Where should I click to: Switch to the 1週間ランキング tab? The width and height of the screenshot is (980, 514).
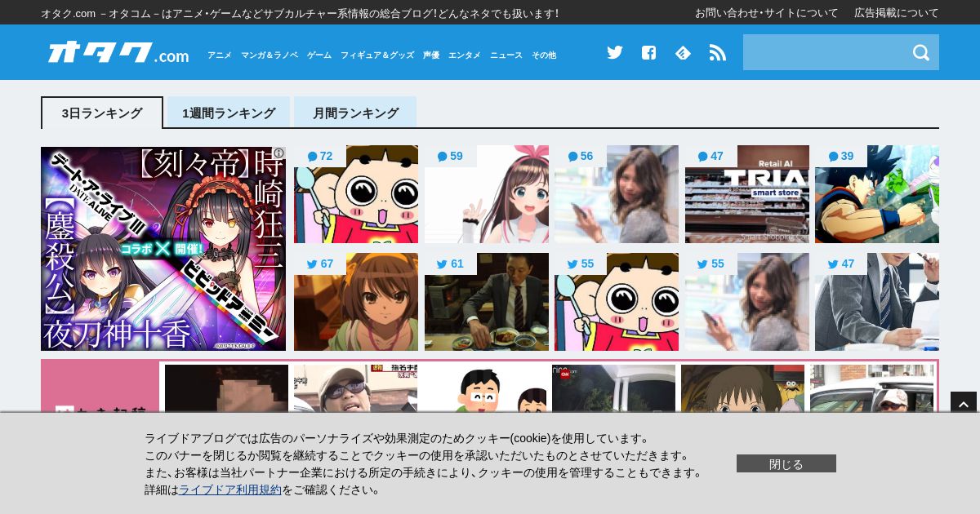[229, 113]
